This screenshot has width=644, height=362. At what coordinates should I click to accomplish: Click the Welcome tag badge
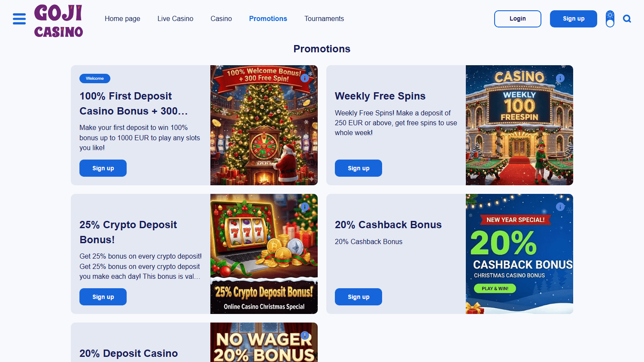pos(95,78)
